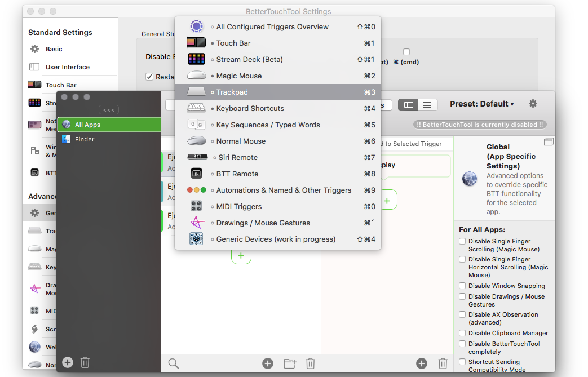Screen dimensions: 588x377
Task: Toggle Shortcut Sending Compatibility Mode
Action: (x=462, y=362)
